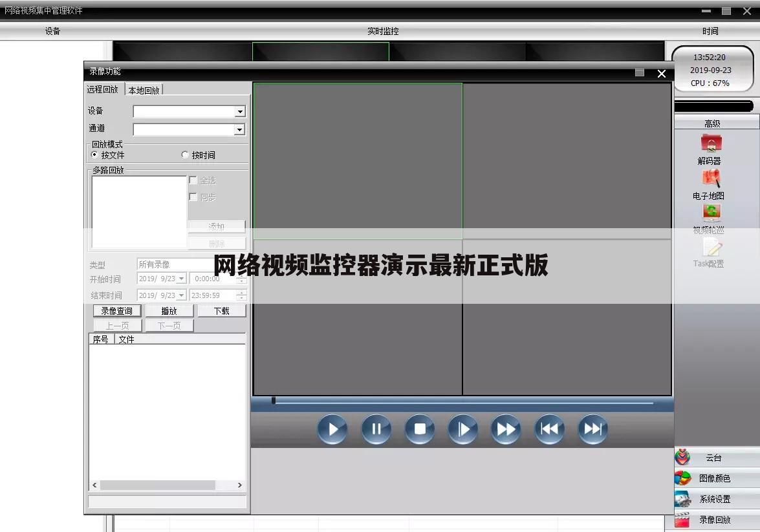Viewport: 760px width, 532px height.
Task: Open the 结束时间 date dropdown
Action: (181, 295)
